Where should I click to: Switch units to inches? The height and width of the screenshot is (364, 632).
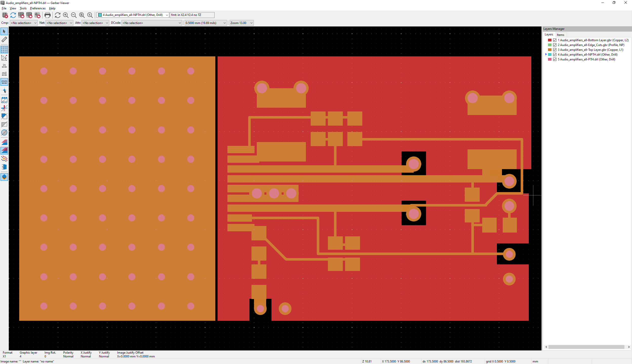pyautogui.click(x=4, y=65)
